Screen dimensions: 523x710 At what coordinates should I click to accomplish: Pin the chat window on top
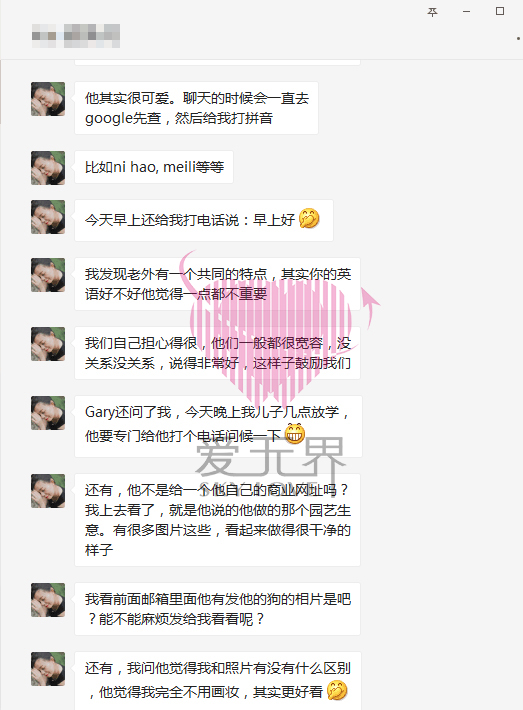tap(432, 12)
